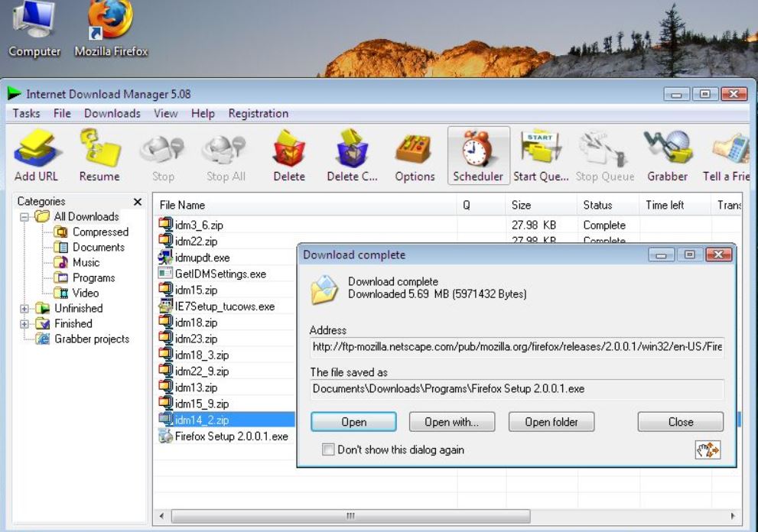
Task: Click the envelope icon in Download complete dialog
Action: (324, 290)
